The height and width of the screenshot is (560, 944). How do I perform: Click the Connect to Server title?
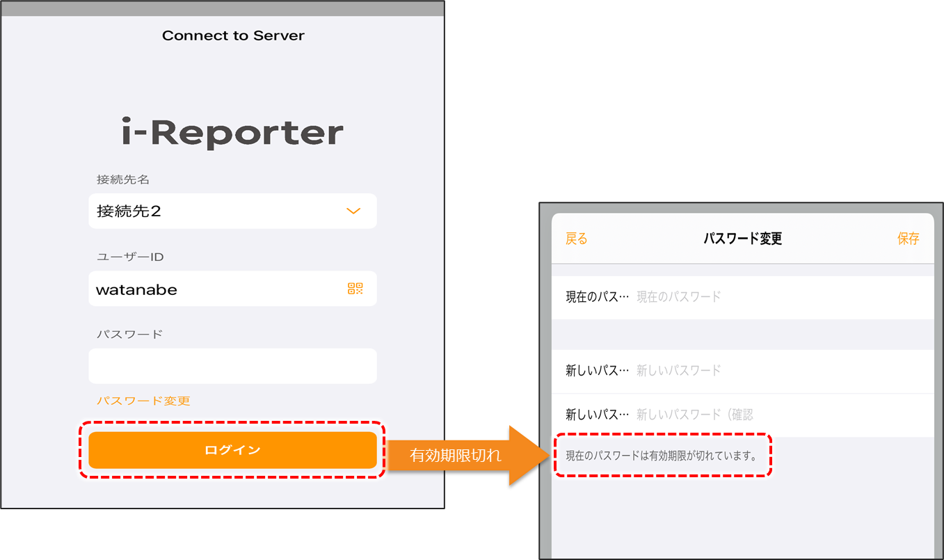[233, 35]
